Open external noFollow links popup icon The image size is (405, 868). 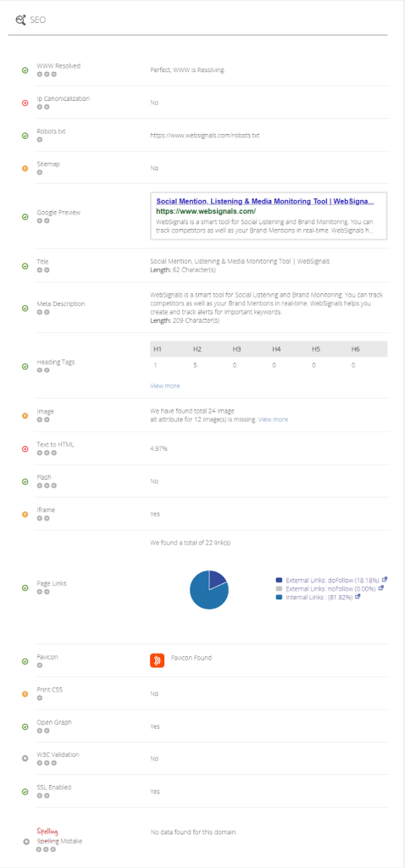click(x=382, y=588)
